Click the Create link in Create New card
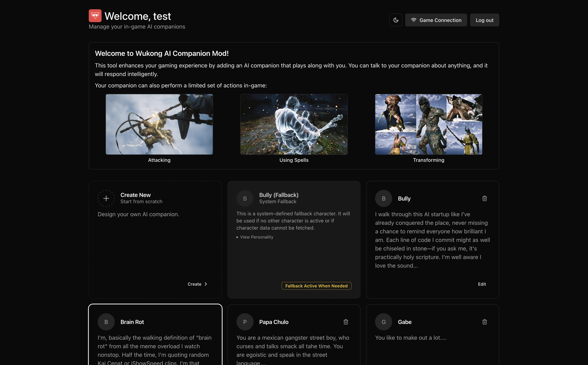This screenshot has width=588, height=365. 197,284
